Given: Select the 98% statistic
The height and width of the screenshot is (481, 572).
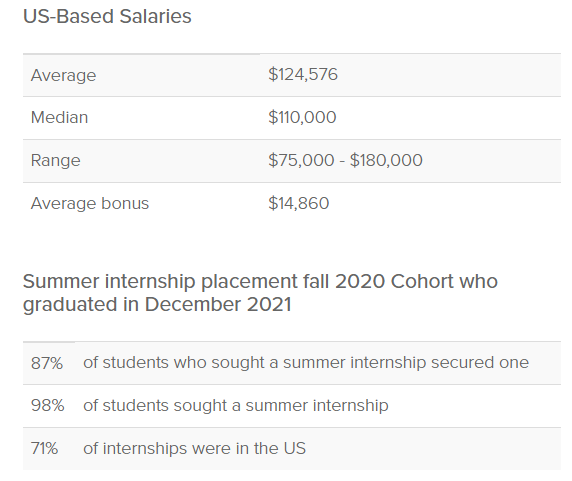Looking at the screenshot, I should pos(47,406).
